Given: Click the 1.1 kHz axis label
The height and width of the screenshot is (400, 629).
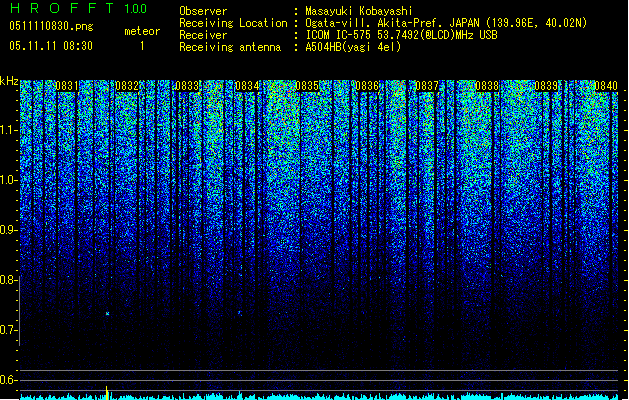Looking at the screenshot, I should coord(8,130).
